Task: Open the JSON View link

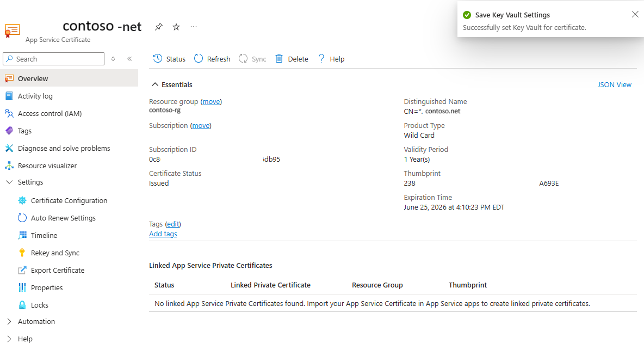Action: pyautogui.click(x=614, y=84)
